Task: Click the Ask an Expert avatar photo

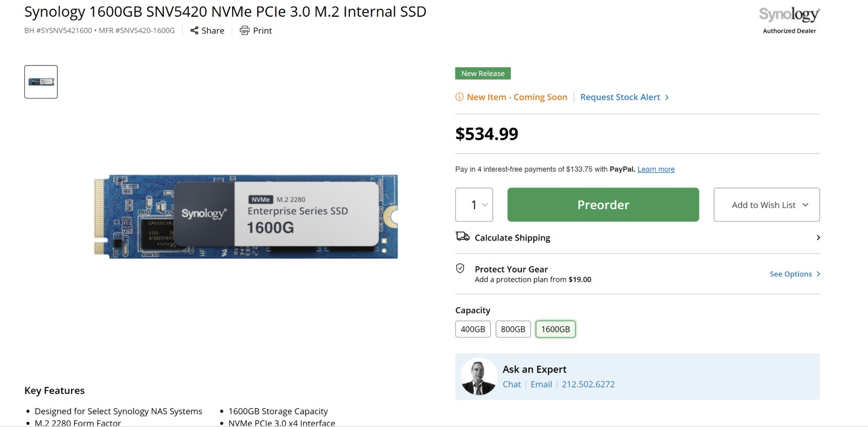Action: [x=478, y=377]
